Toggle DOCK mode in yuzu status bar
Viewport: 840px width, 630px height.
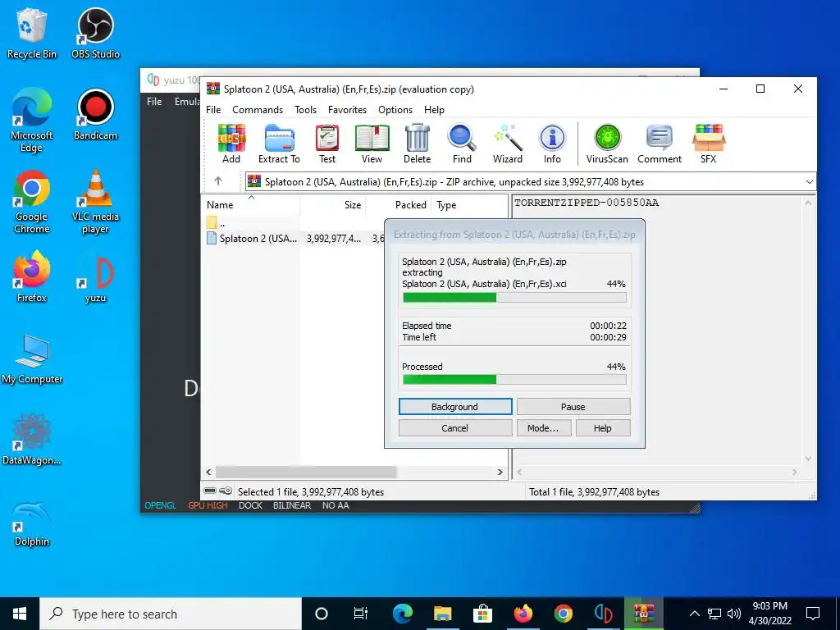click(250, 505)
